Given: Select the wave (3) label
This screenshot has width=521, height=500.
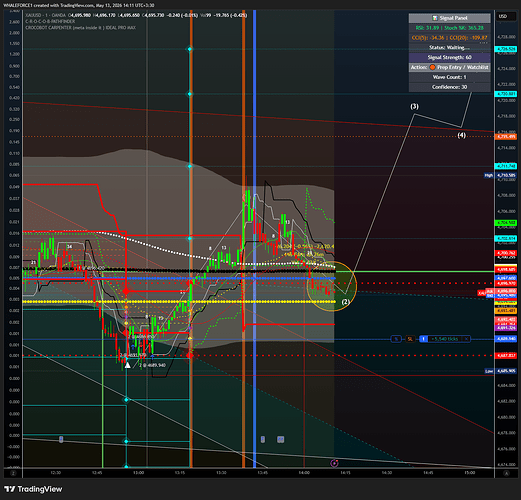Looking at the screenshot, I should coord(414,107).
